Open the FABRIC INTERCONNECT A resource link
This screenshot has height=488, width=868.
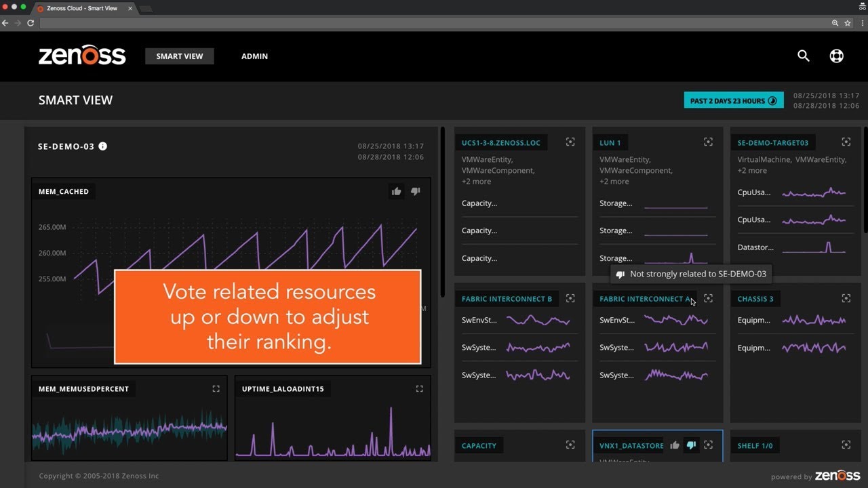pyautogui.click(x=644, y=299)
